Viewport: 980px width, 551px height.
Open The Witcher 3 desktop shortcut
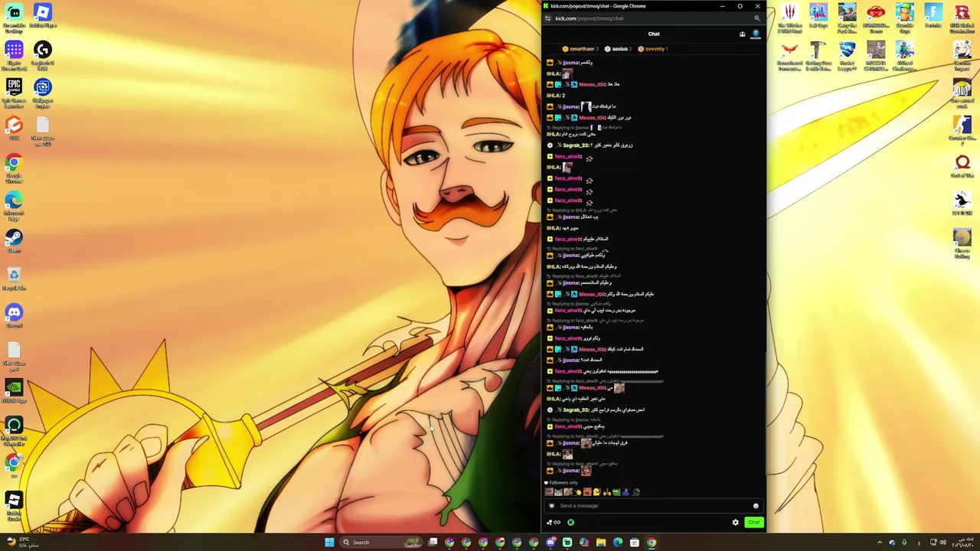[x=789, y=19]
